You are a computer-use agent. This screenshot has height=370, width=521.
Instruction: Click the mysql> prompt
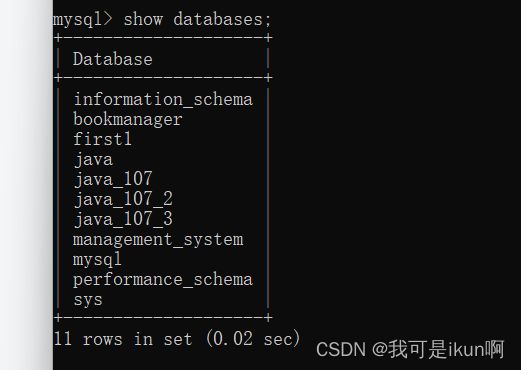tap(83, 19)
